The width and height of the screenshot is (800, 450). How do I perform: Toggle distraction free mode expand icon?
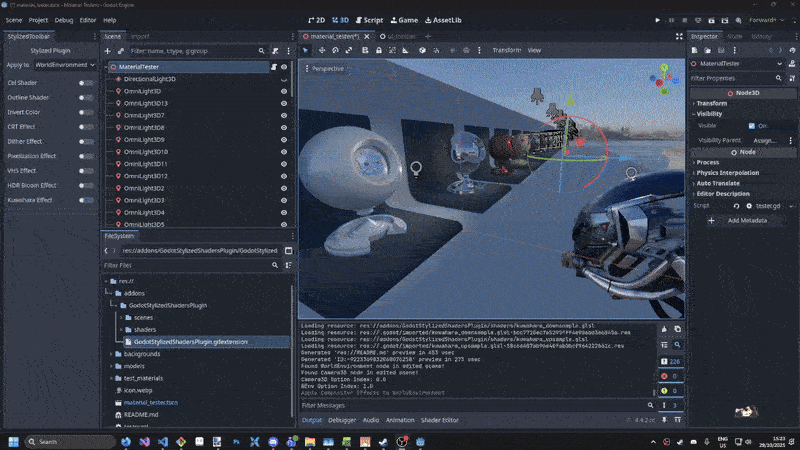point(679,36)
